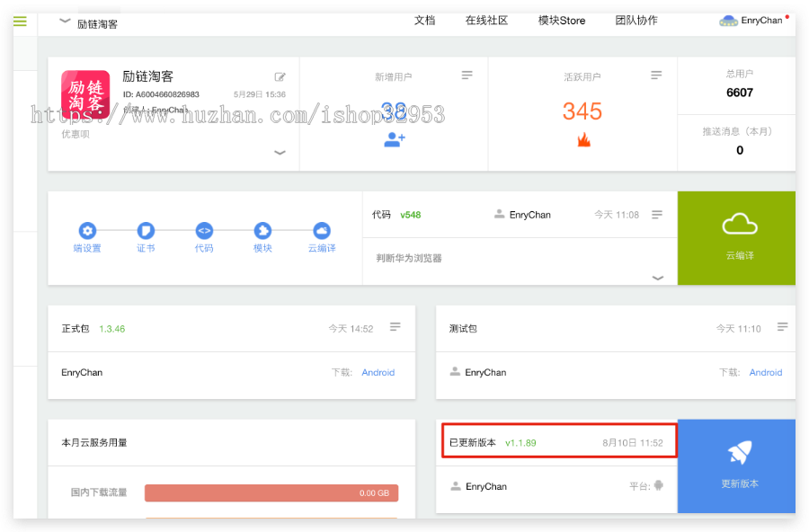
Task: Open the EnryChan user account avatar
Action: click(728, 21)
